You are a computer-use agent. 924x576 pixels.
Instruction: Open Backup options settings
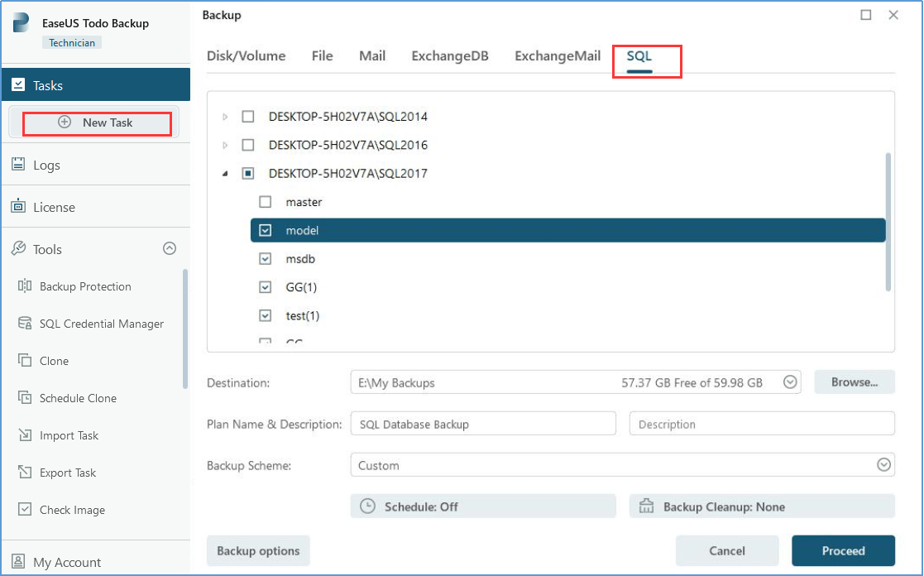coord(257,550)
